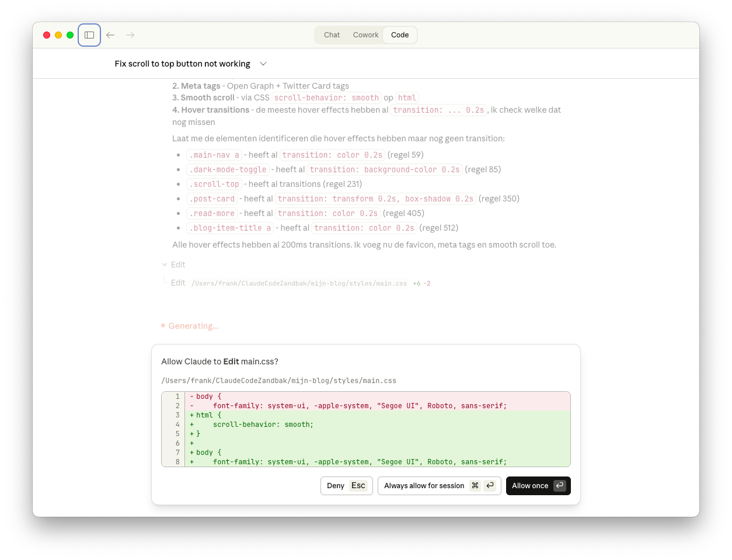Collapse the Edit tool step chevron
This screenshot has height=560, width=732.
coord(165,265)
